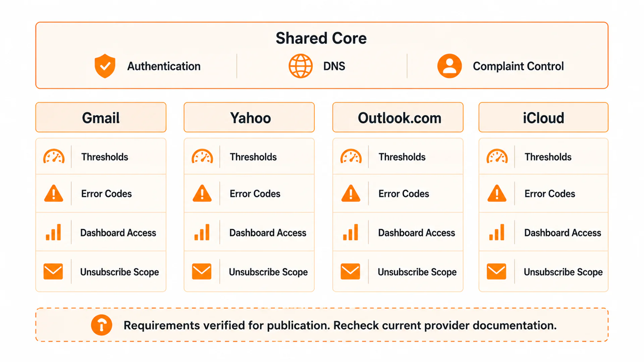The image size is (644, 362).
Task: Click the iCloud Error Codes warning icon
Action: (497, 193)
